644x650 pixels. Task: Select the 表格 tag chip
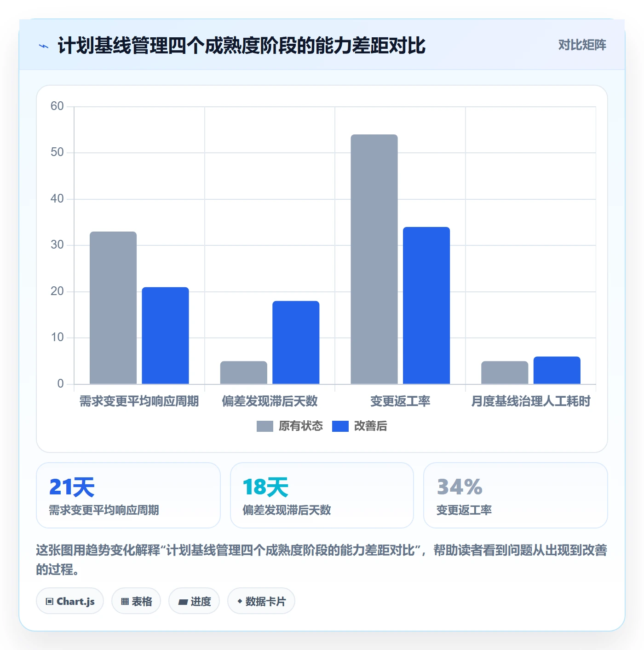pos(136,601)
